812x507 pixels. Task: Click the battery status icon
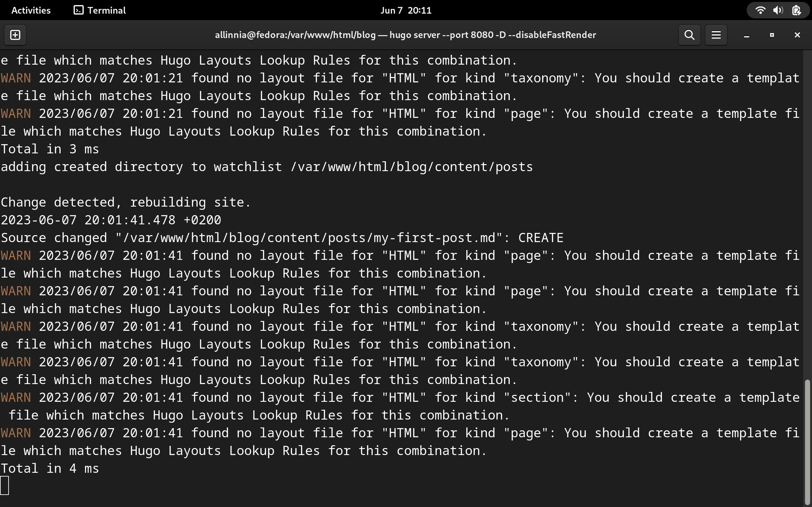coord(796,10)
